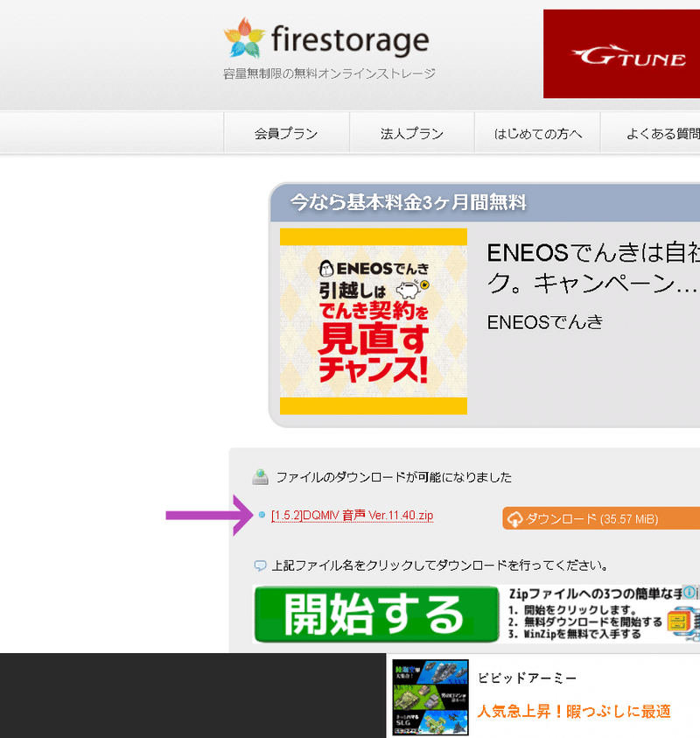Open the はじめての方へ menu item
700x738 pixels.
click(x=538, y=134)
